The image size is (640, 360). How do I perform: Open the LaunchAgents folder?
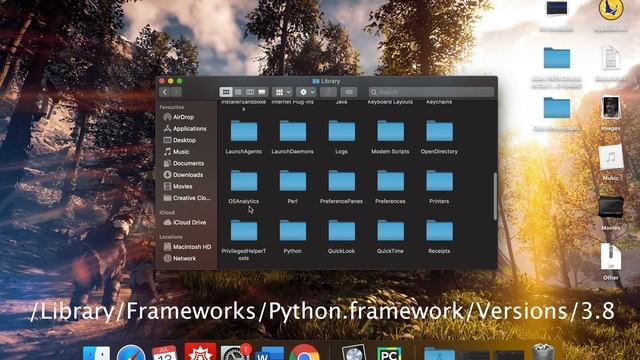(244, 131)
